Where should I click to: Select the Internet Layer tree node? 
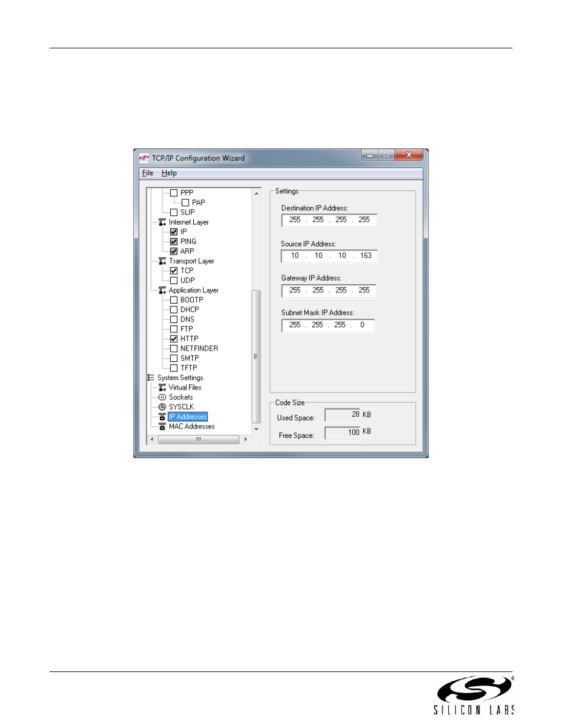189,222
